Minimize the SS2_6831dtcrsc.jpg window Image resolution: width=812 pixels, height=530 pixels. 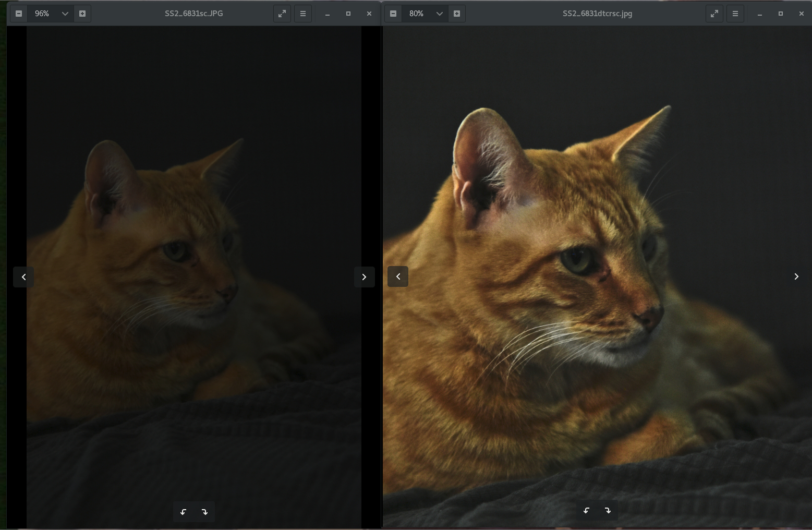pos(760,14)
